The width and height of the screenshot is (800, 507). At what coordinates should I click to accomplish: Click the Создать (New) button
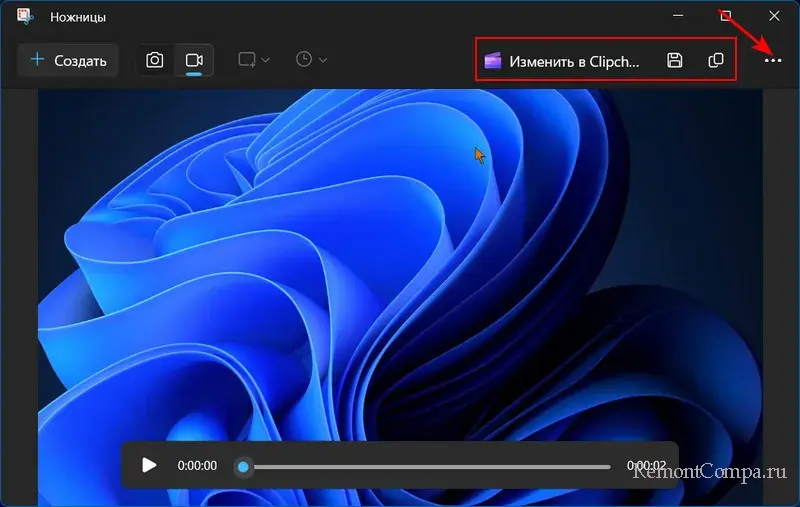[68, 60]
